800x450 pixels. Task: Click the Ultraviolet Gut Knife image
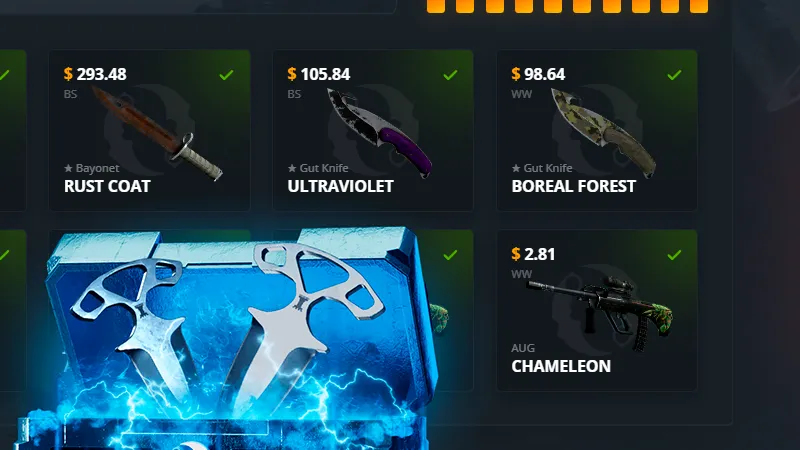(x=380, y=133)
